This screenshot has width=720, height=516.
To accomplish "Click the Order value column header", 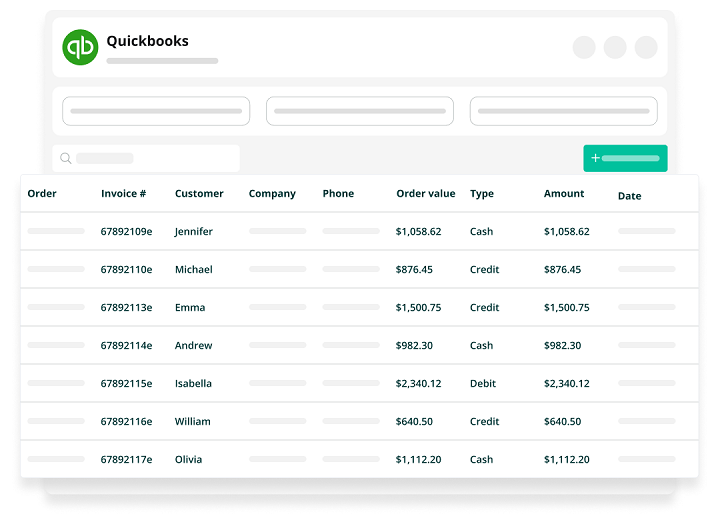I will [x=425, y=194].
